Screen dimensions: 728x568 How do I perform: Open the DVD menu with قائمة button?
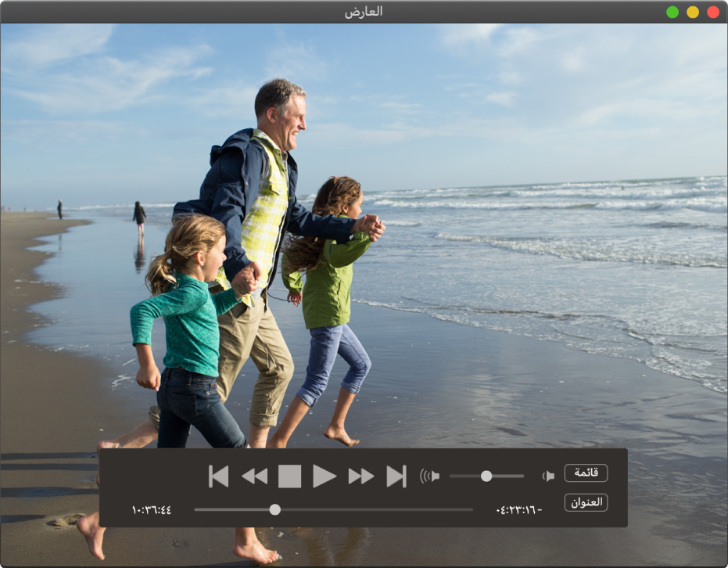click(586, 473)
